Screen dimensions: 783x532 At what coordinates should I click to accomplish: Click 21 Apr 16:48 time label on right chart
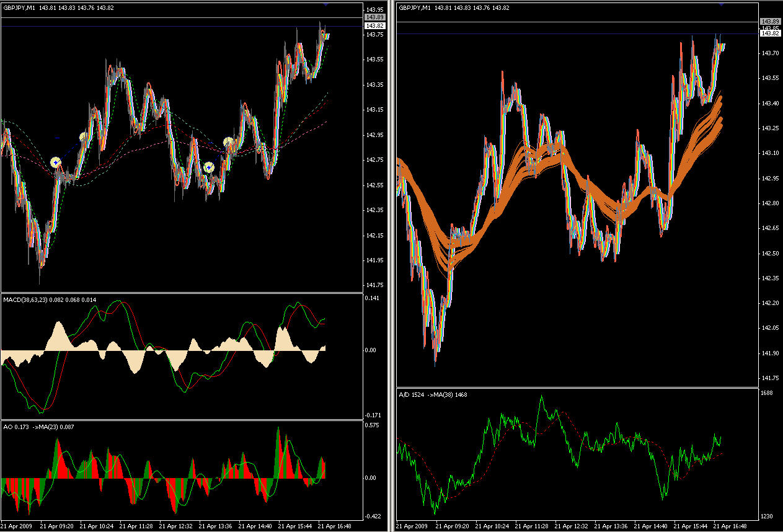click(x=730, y=526)
